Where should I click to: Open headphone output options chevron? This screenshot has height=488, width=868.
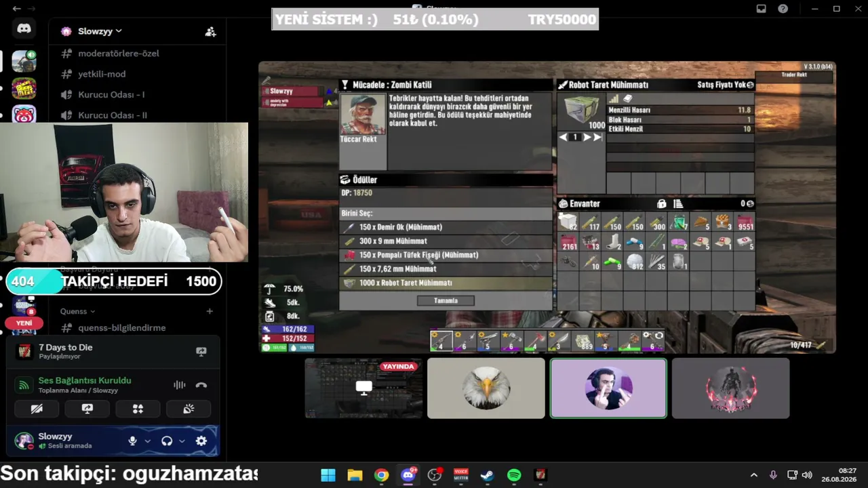(182, 441)
